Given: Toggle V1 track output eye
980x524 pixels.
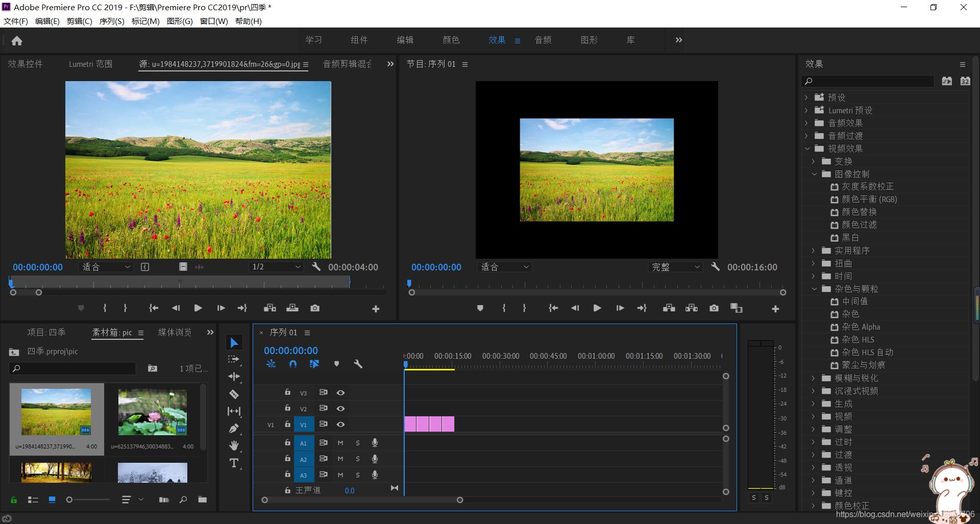Looking at the screenshot, I should tap(340, 425).
